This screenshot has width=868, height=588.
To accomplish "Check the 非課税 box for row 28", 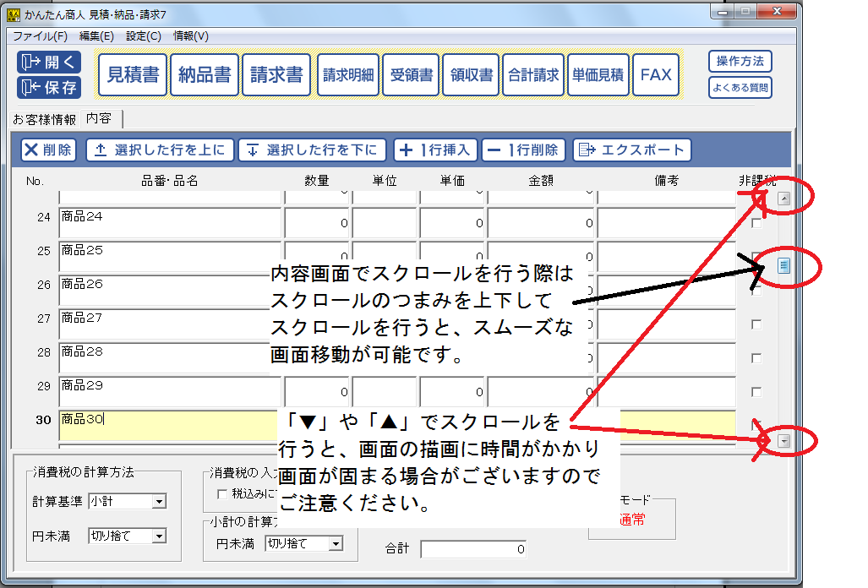I will 756,358.
